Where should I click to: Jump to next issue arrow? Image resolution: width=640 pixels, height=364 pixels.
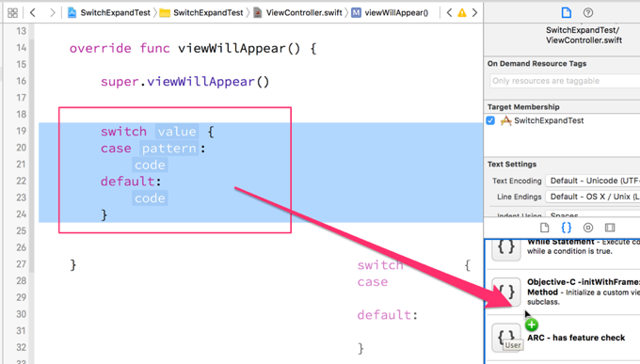tap(474, 12)
